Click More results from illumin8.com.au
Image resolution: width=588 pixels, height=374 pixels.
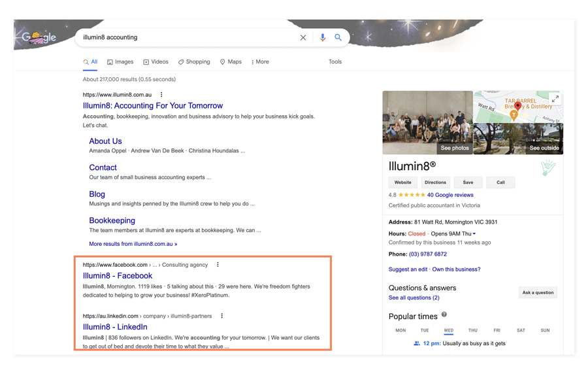(133, 244)
